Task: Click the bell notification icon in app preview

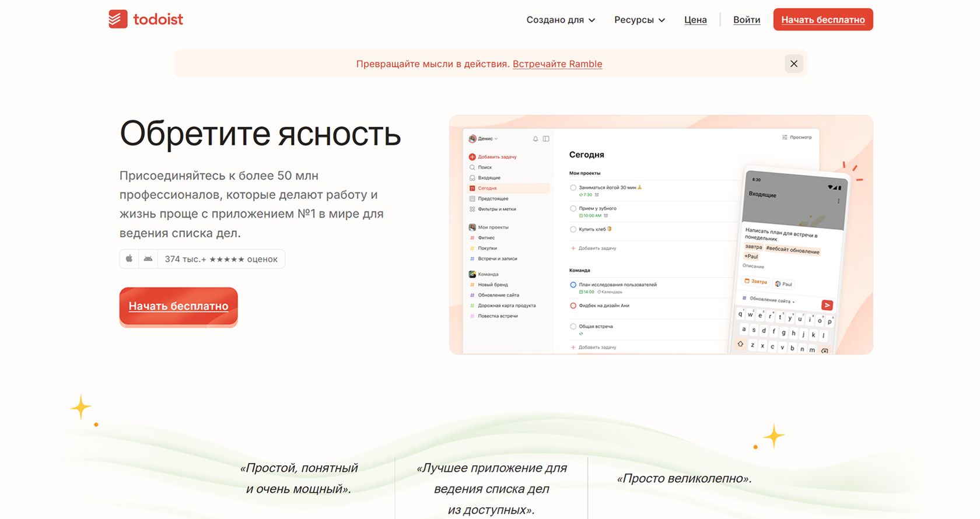Action: pyautogui.click(x=535, y=139)
